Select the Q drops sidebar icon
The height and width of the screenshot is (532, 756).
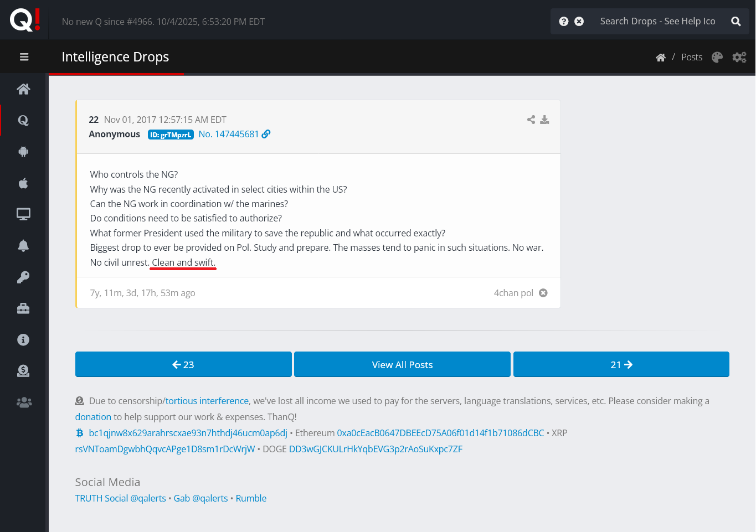[23, 120]
